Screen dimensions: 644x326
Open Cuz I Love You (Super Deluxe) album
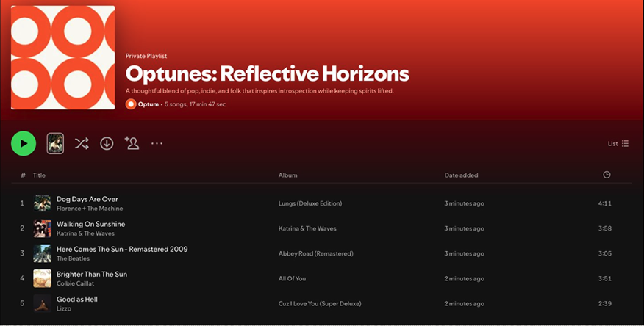click(320, 303)
